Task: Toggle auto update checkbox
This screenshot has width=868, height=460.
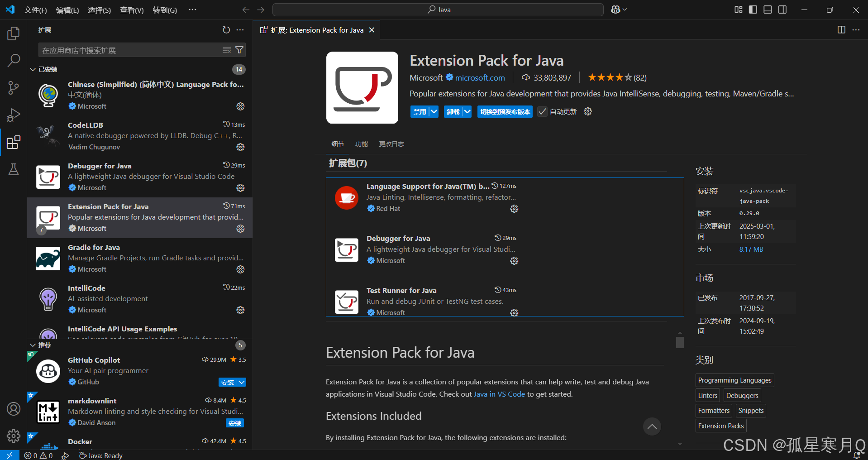Action: pos(542,112)
